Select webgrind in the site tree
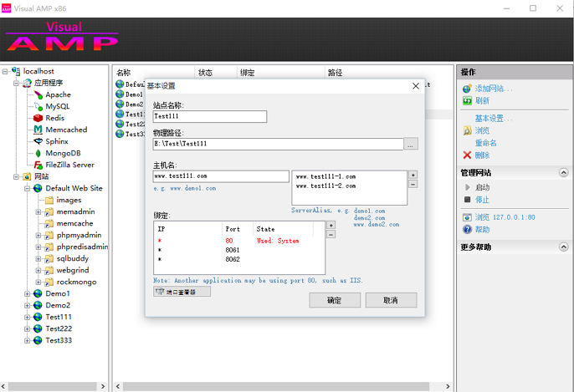 pyautogui.click(x=73, y=270)
